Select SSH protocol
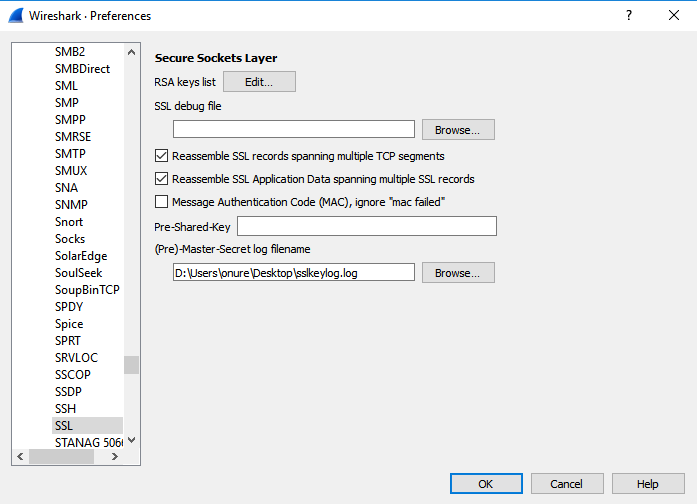The width and height of the screenshot is (697, 504). tap(65, 409)
